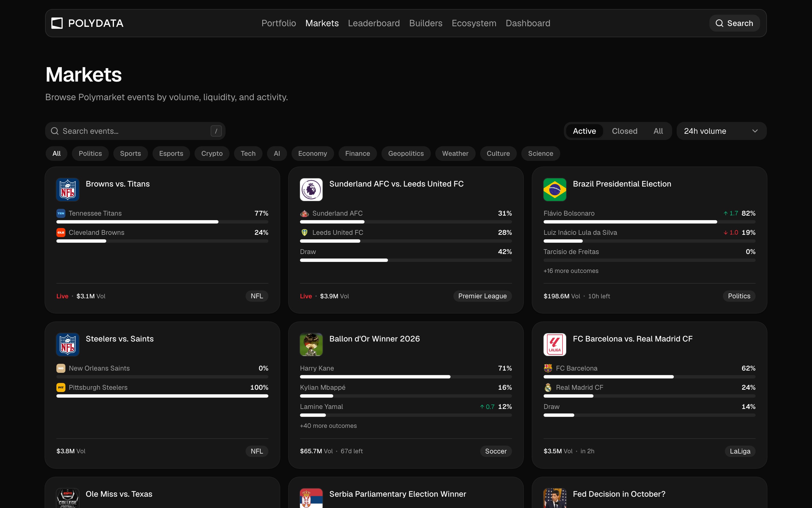This screenshot has height=508, width=812.
Task: Click the LaLiga tag on the Barcelona card
Action: point(740,451)
